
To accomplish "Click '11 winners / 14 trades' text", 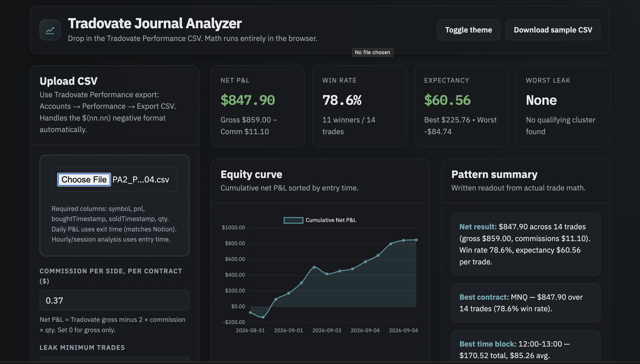I will 349,125.
